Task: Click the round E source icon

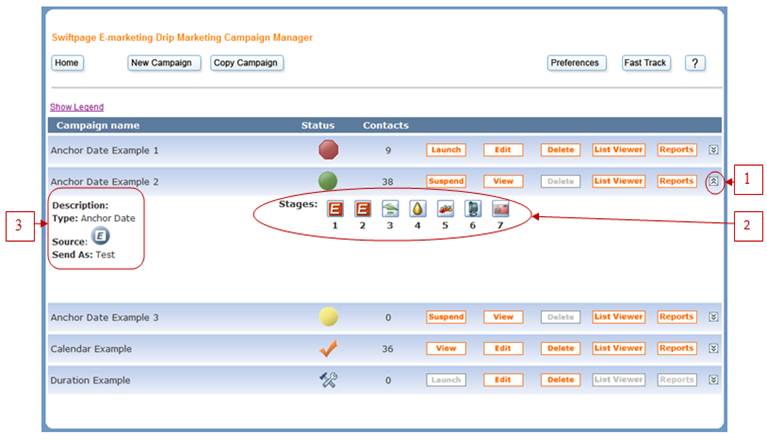Action: click(100, 236)
